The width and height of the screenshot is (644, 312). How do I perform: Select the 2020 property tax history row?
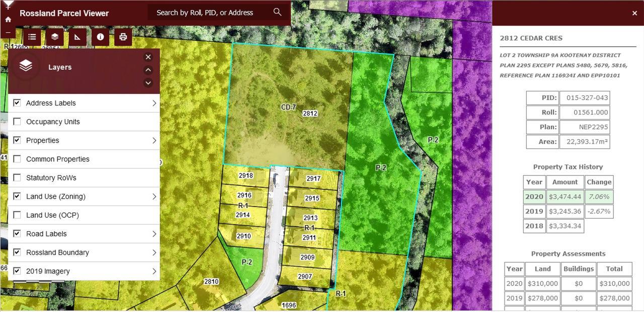coord(568,197)
